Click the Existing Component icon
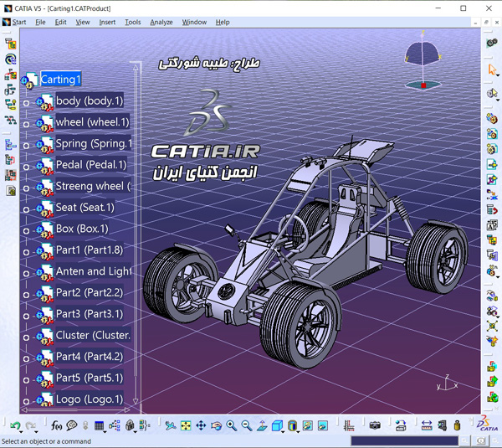This screenshot has width=502, height=448. click(x=492, y=164)
